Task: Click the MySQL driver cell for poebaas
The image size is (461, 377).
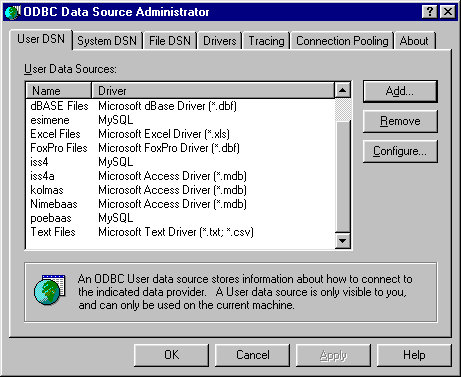Action: (x=116, y=218)
